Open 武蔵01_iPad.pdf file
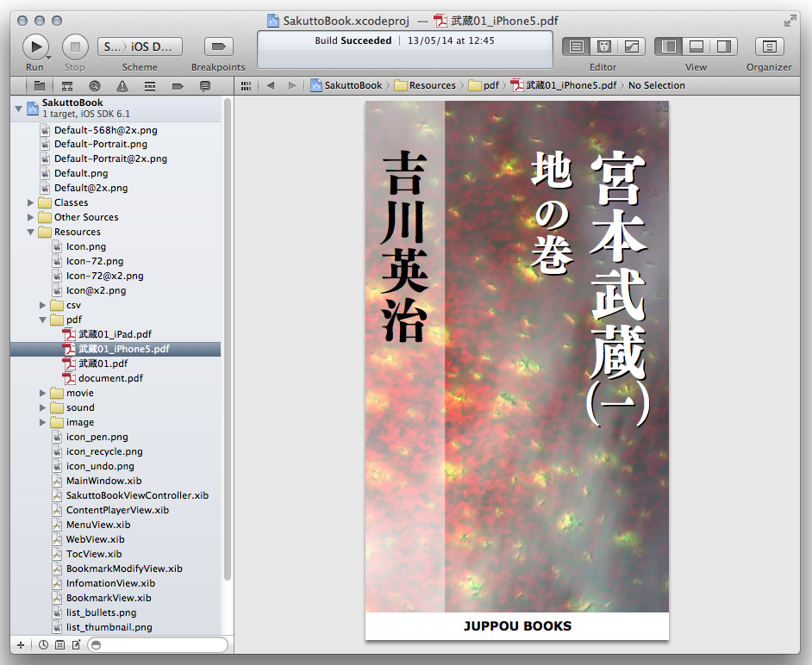This screenshot has width=812, height=665. [116, 334]
